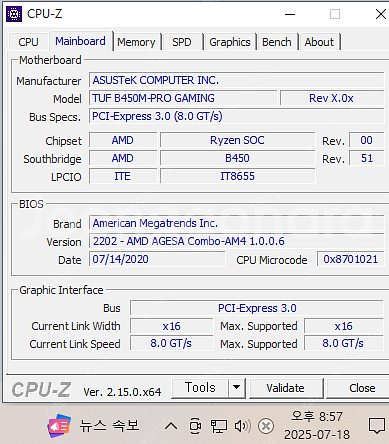This screenshot has height=444, width=389.
Task: Open the Bench tab
Action: [x=277, y=42]
